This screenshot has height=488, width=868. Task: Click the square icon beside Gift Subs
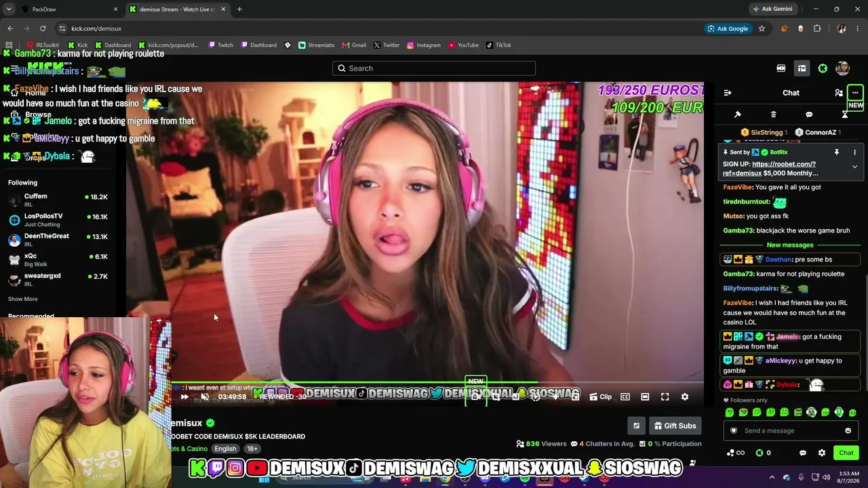click(x=636, y=426)
